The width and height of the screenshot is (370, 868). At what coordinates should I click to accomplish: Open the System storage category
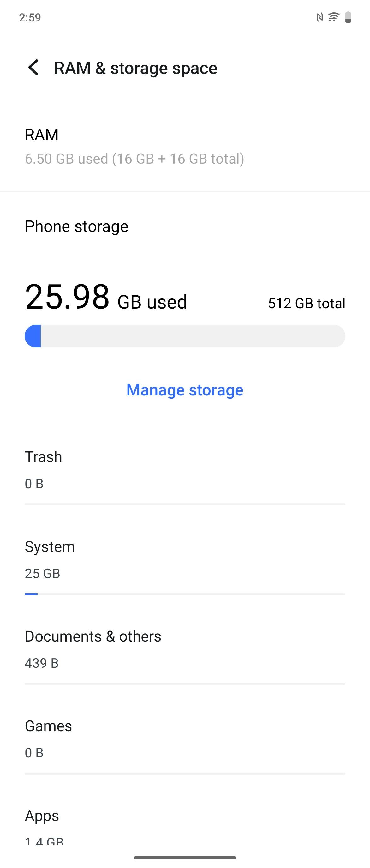(185, 559)
